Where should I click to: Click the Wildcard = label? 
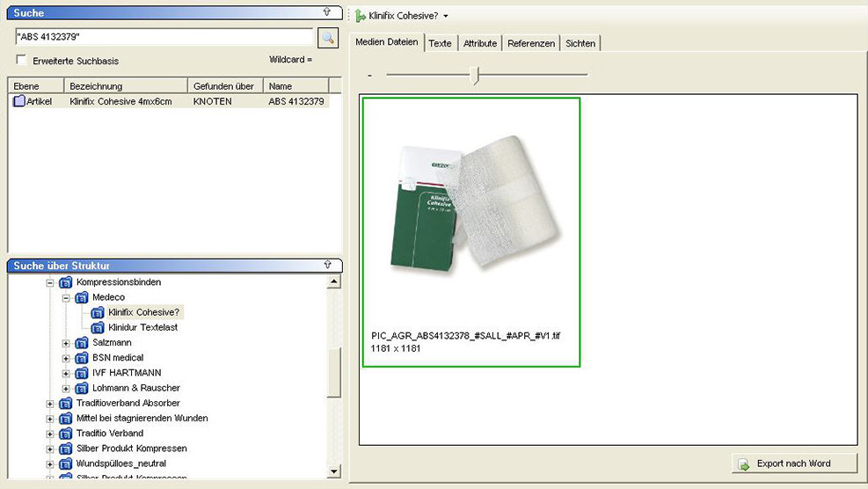(290, 59)
